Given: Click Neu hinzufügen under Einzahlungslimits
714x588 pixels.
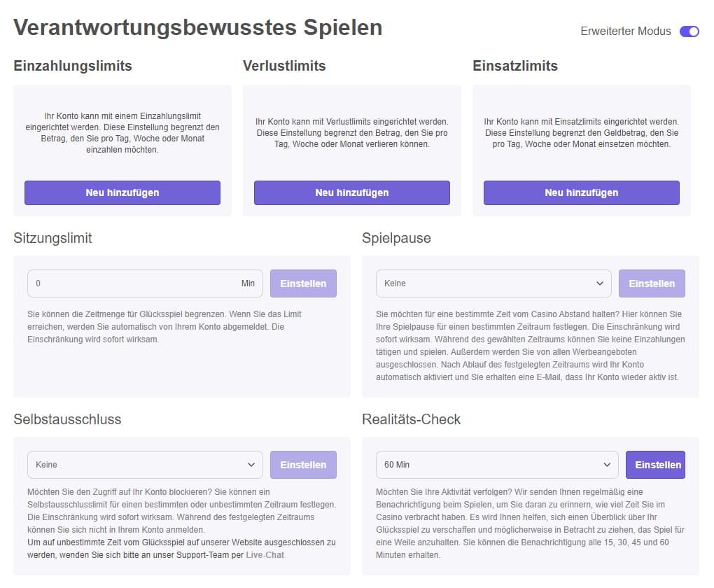Looking at the screenshot, I should tap(122, 192).
